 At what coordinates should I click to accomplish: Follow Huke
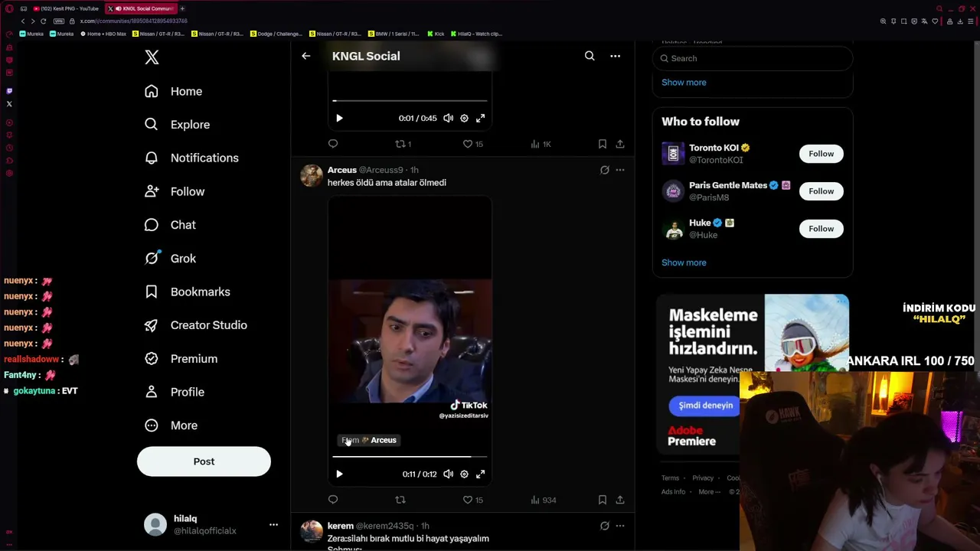pos(821,229)
